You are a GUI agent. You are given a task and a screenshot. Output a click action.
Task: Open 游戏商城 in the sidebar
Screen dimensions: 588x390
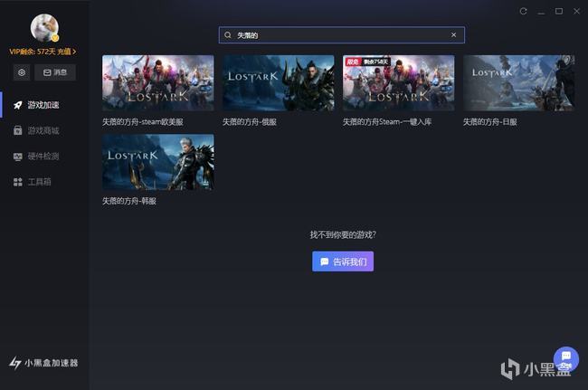coord(45,130)
